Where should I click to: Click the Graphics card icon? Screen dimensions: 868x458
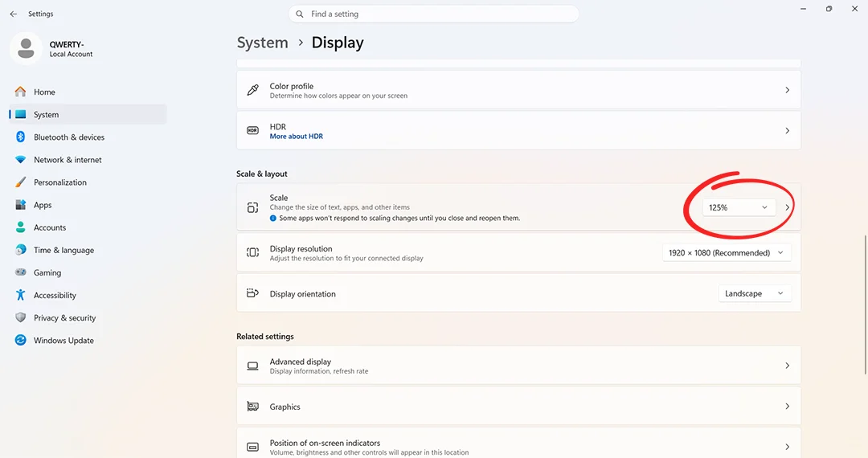[252, 407]
